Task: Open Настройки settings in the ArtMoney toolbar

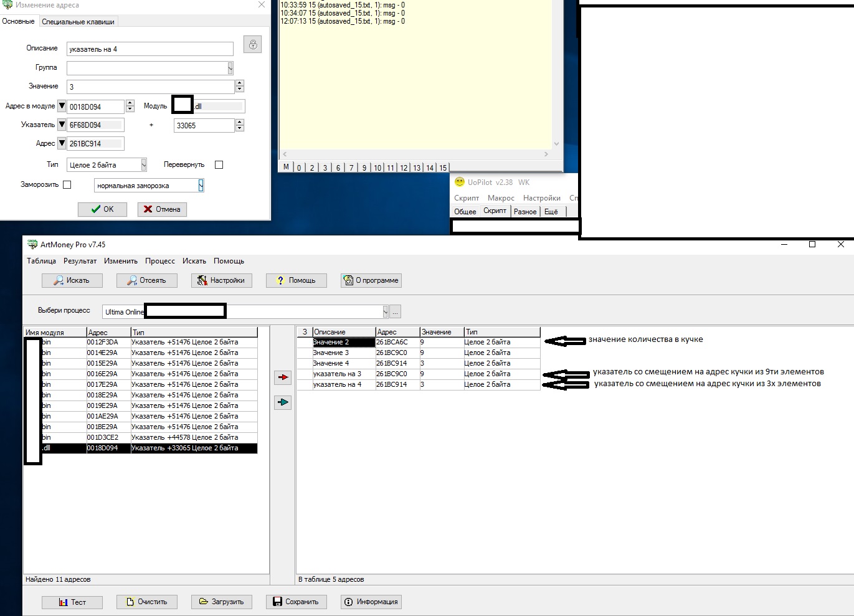Action: coord(221,280)
